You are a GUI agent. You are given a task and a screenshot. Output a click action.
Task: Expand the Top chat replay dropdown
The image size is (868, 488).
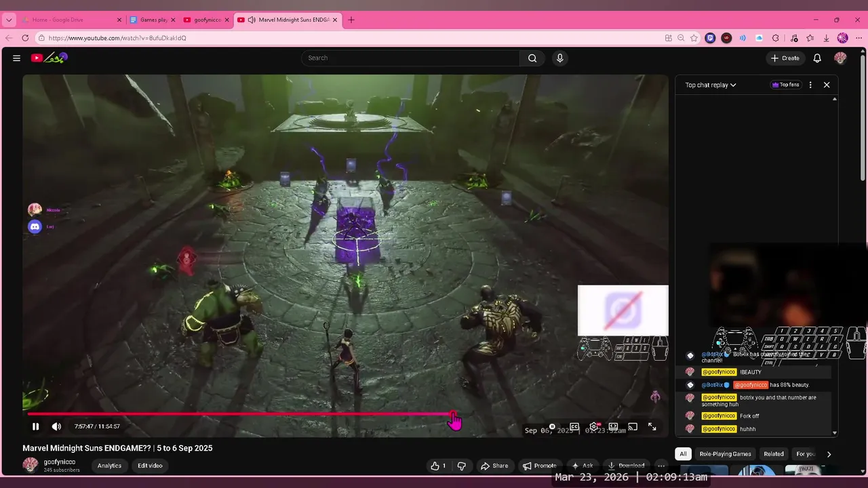tap(710, 85)
